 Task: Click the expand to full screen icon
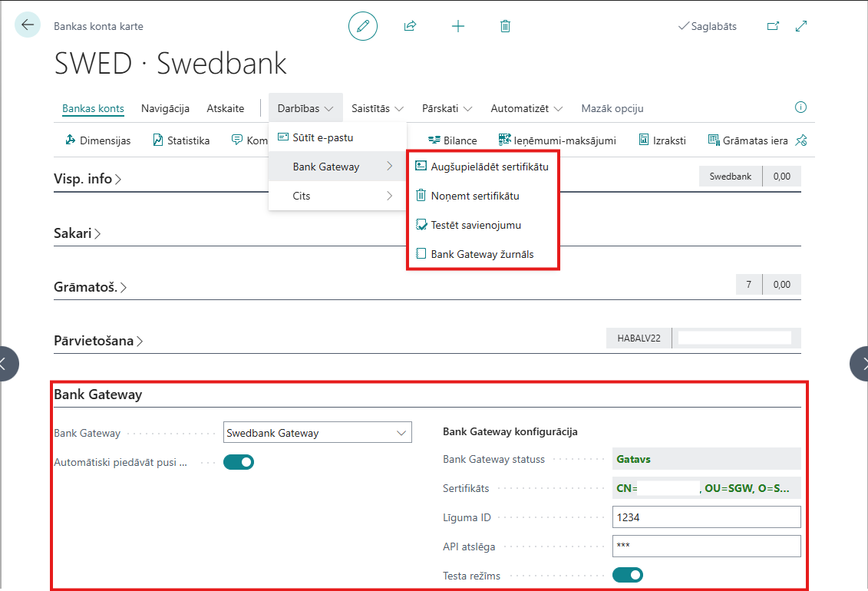801,26
